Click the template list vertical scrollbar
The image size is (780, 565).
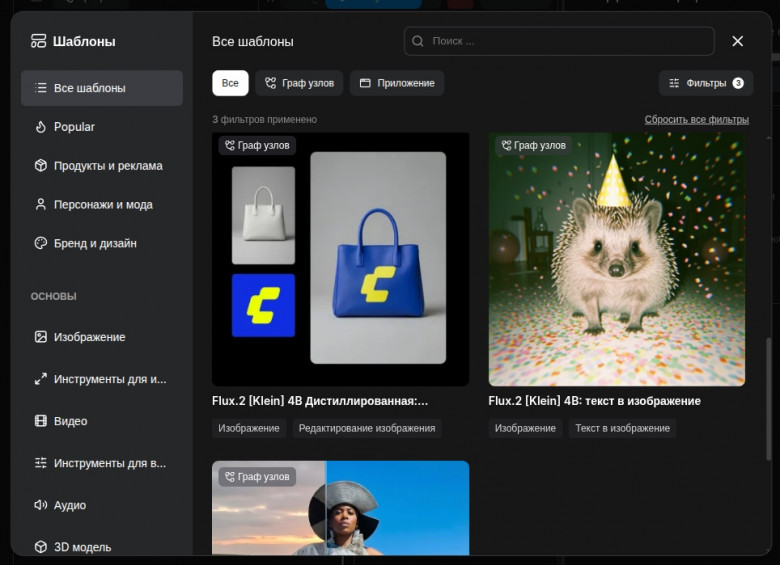click(769, 399)
